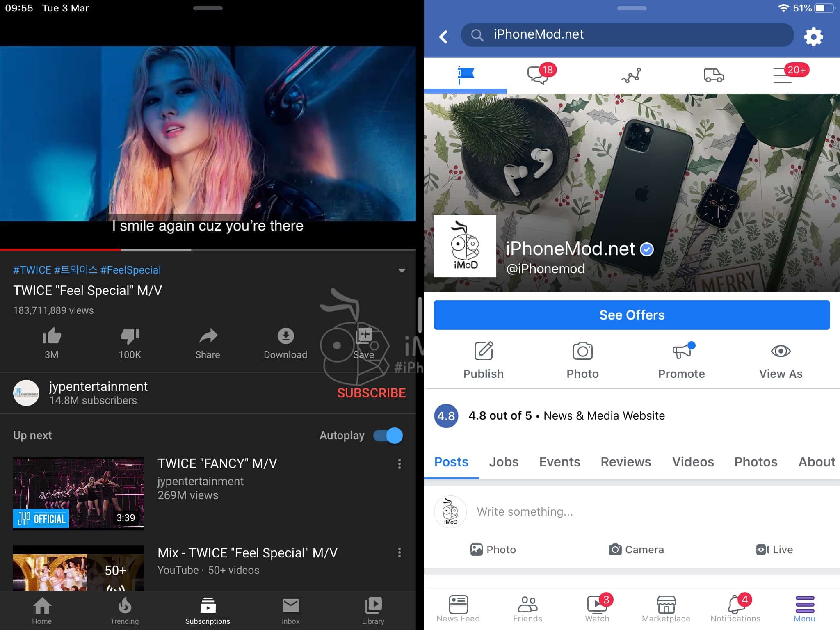The image size is (840, 630).
Task: Tap the #FeelSpecial hashtag link
Action: 130,270
